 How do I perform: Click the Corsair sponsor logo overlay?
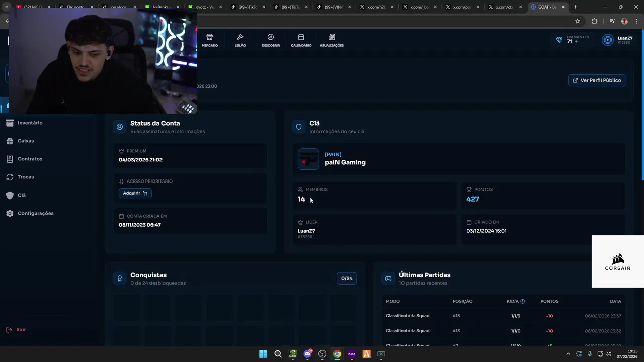tap(618, 262)
